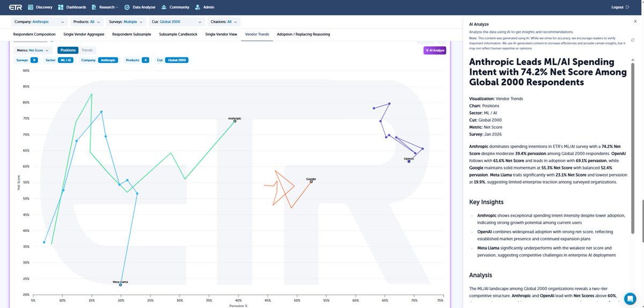The image size is (644, 308).
Task: Click the purple AI Analyze button
Action: pos(434,50)
